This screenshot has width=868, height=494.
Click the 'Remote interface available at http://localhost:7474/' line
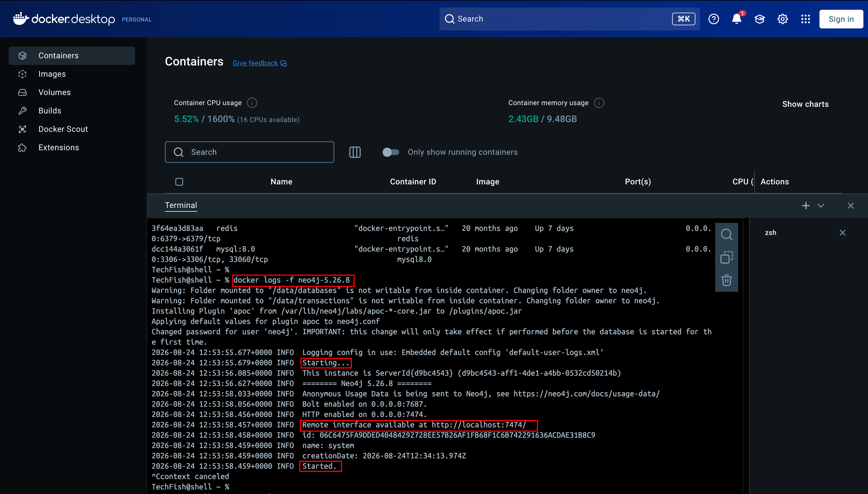[414, 425]
